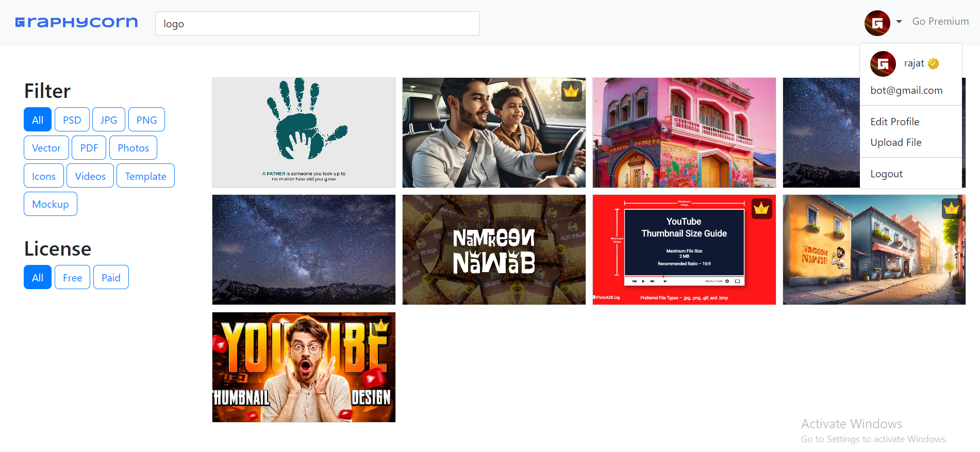
Task: Click Logout in the account menu
Action: coord(886,174)
